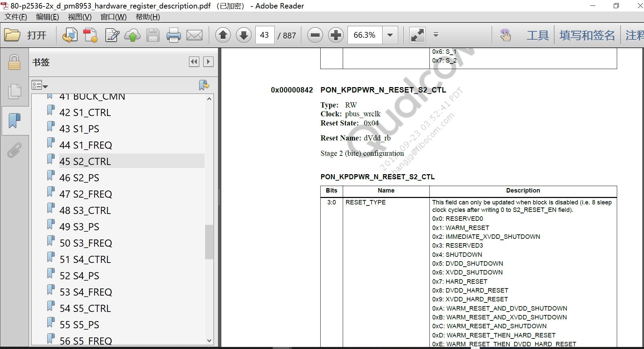Open the attachments paperclip panel icon
The image size is (644, 349).
[14, 150]
